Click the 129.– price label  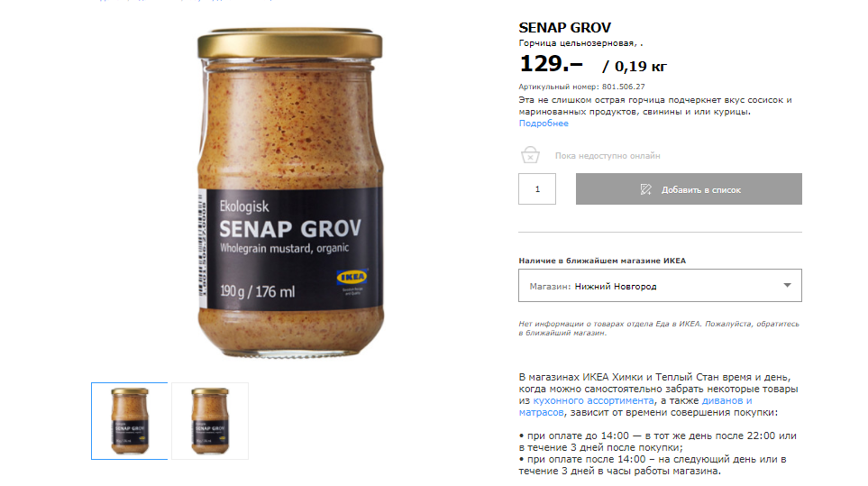[x=551, y=64]
